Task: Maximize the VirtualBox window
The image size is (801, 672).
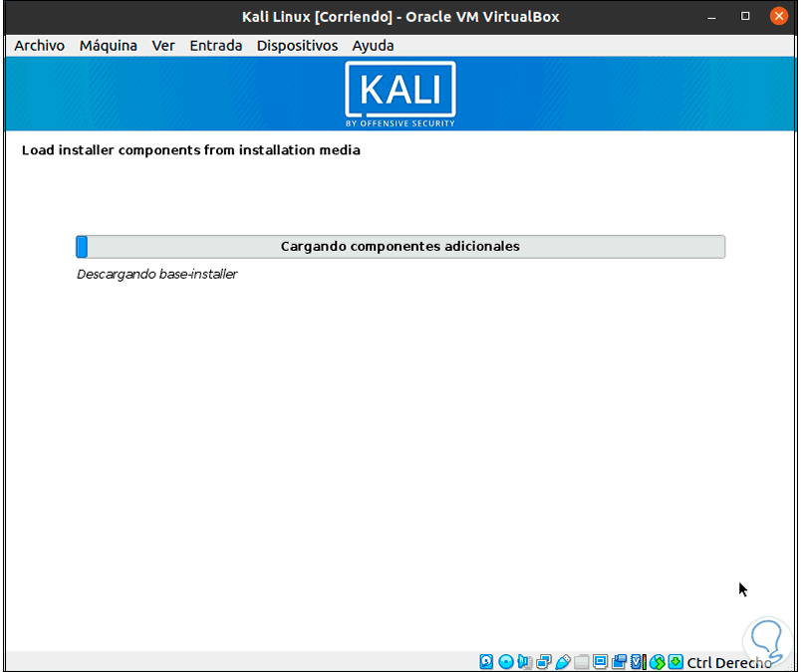Action: pyautogui.click(x=745, y=16)
